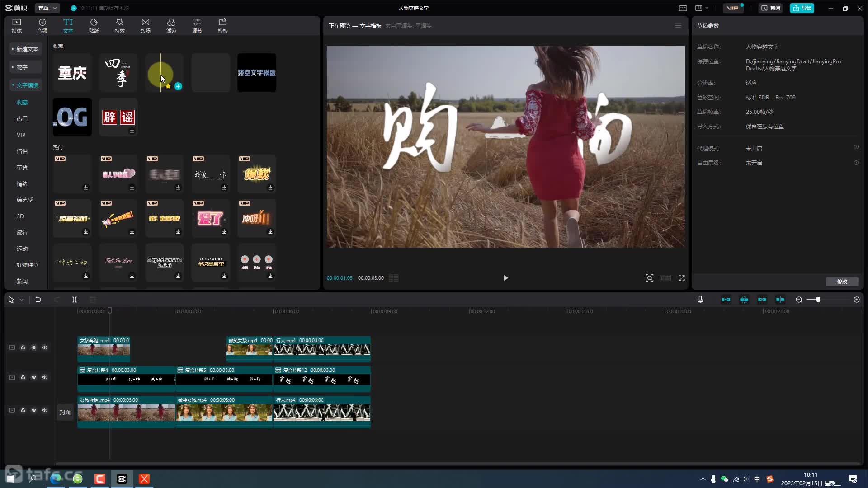Download the 冲呀 VIP template
This screenshot has width=868, height=488.
tap(270, 232)
